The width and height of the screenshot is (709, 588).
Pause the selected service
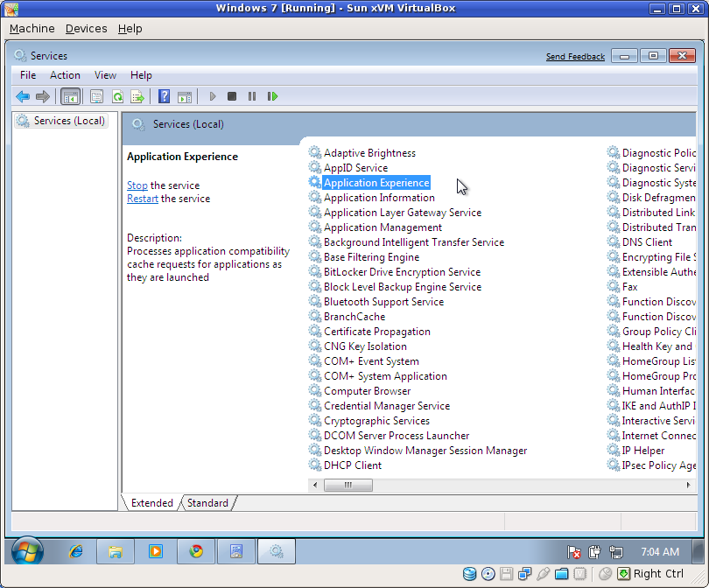click(x=252, y=96)
